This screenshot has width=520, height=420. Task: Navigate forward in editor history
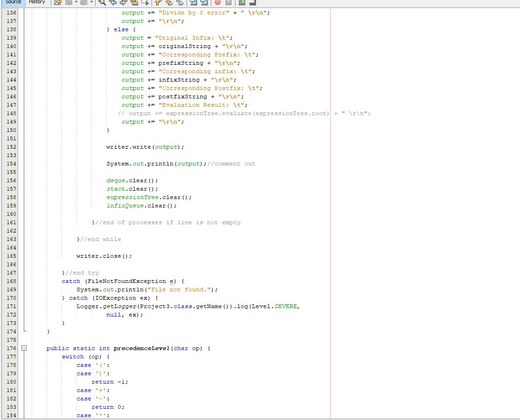(x=83, y=2)
